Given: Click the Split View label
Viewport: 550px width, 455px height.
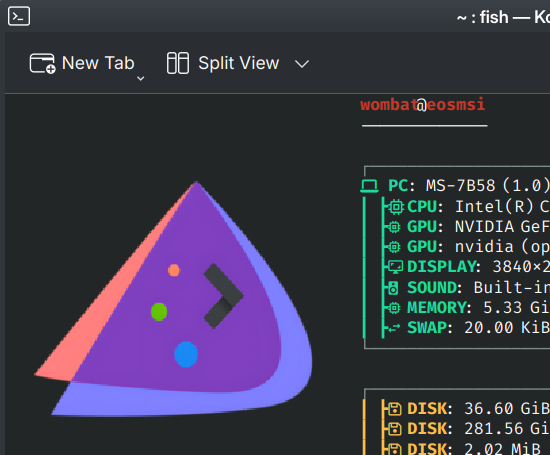Looking at the screenshot, I should 239,63.
